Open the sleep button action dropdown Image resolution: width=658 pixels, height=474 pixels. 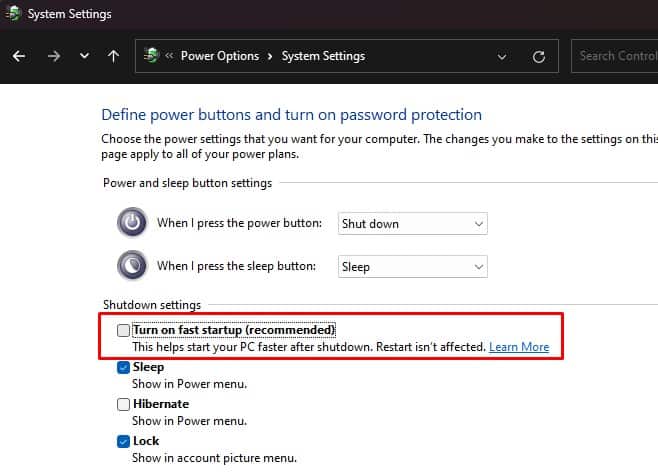[413, 267]
